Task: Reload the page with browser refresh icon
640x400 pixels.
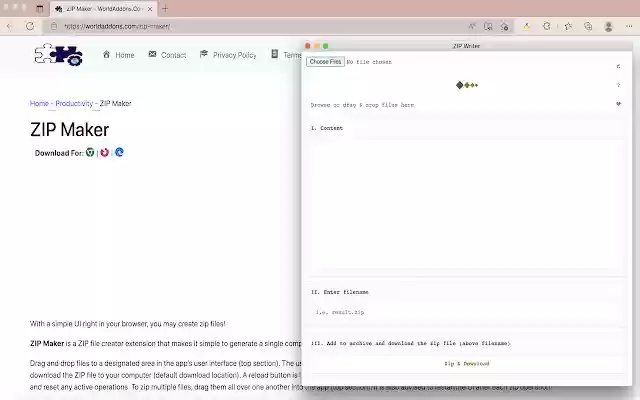Action: [30, 27]
